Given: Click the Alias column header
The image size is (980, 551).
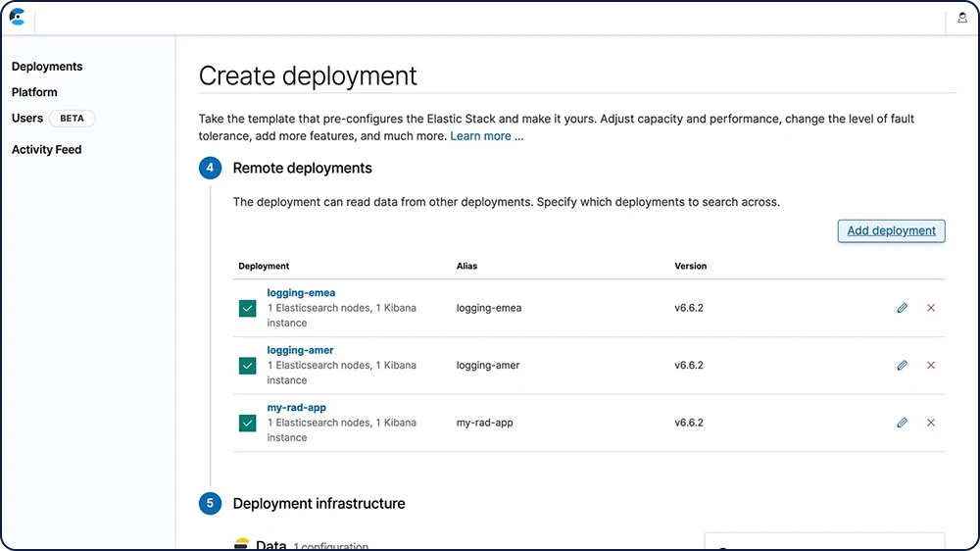Looking at the screenshot, I should (466, 266).
